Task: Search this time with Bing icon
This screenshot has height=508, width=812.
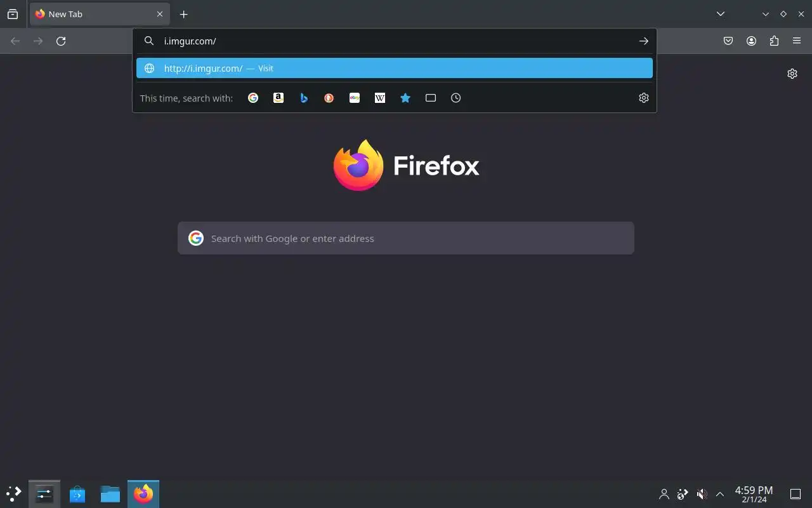Action: pos(304,98)
